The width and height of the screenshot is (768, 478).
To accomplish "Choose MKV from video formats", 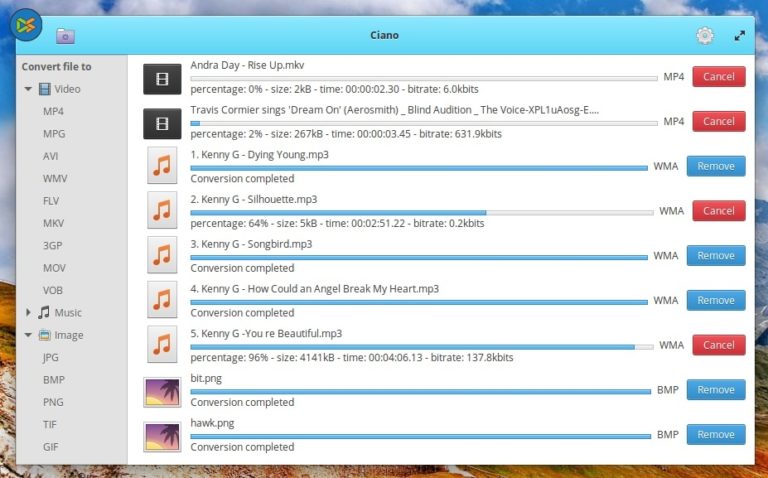I will (x=53, y=223).
